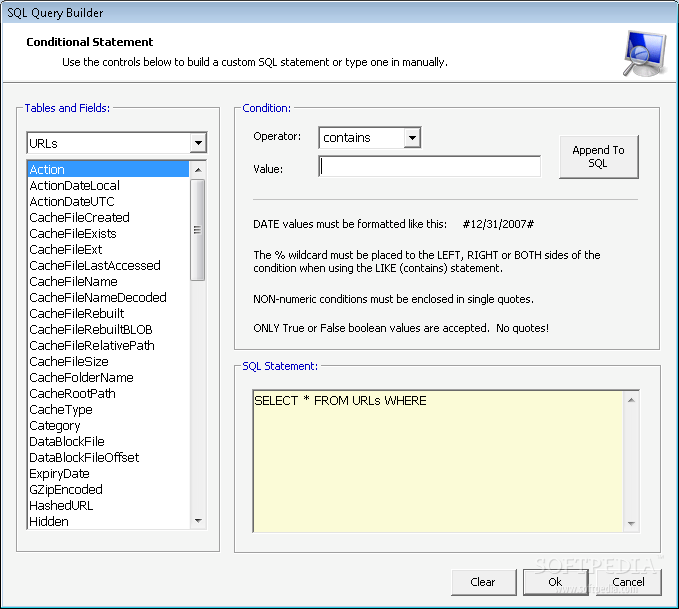
Task: Select the CacheFileCreated field
Action: (109, 217)
